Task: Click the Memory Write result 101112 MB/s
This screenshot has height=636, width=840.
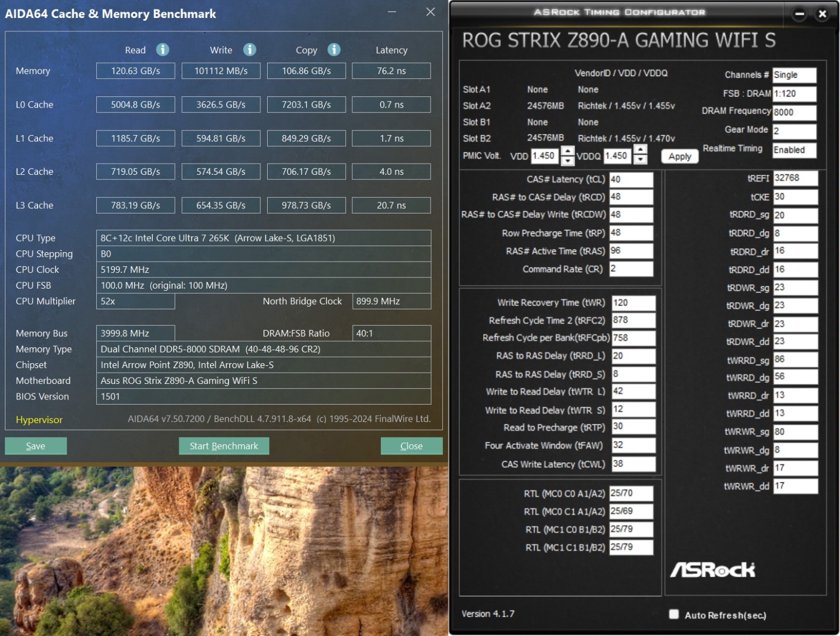Action: (221, 71)
